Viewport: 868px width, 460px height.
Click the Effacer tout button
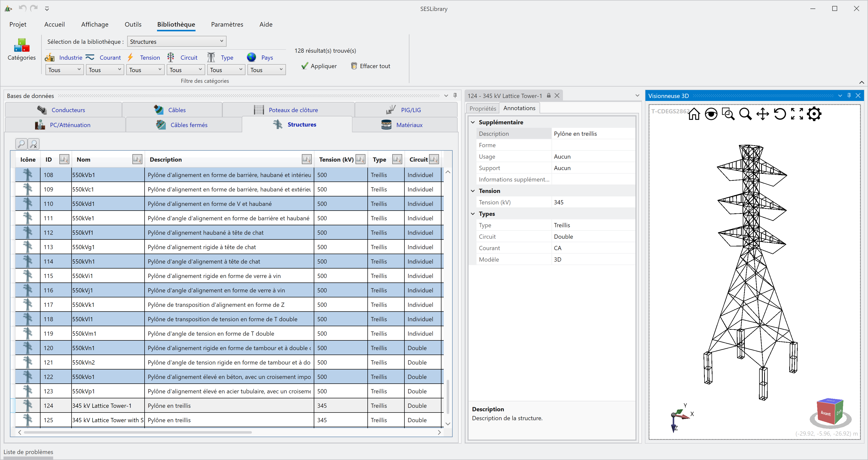click(370, 66)
